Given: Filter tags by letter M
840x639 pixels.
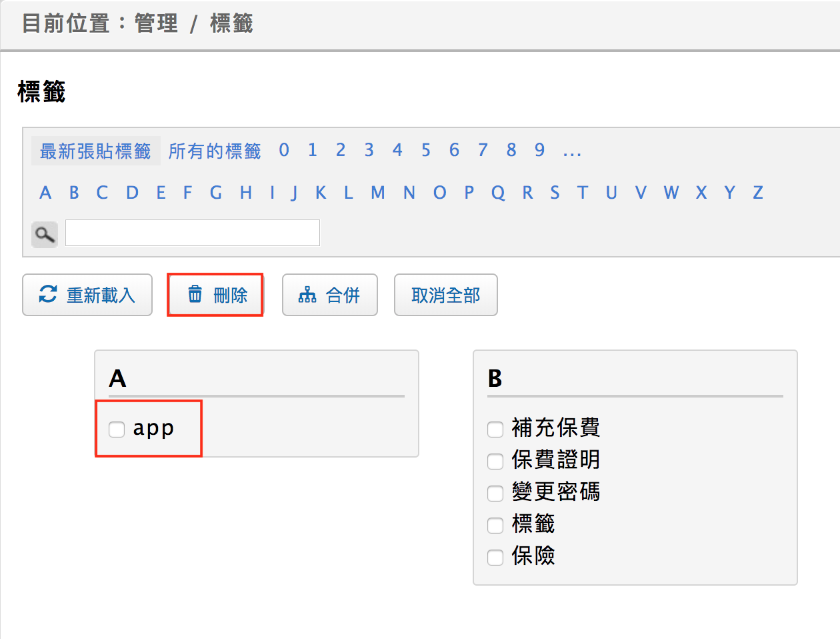Looking at the screenshot, I should pos(378,193).
